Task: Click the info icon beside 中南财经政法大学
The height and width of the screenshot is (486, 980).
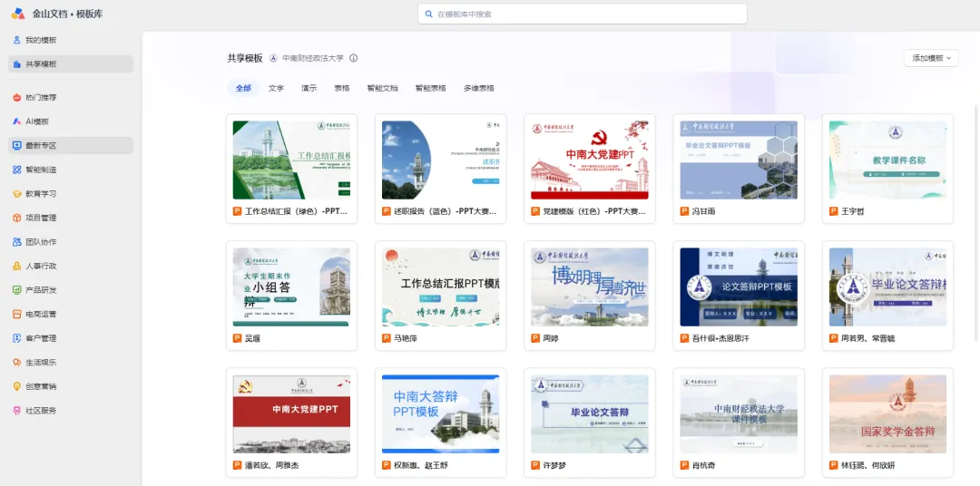Action: click(353, 58)
